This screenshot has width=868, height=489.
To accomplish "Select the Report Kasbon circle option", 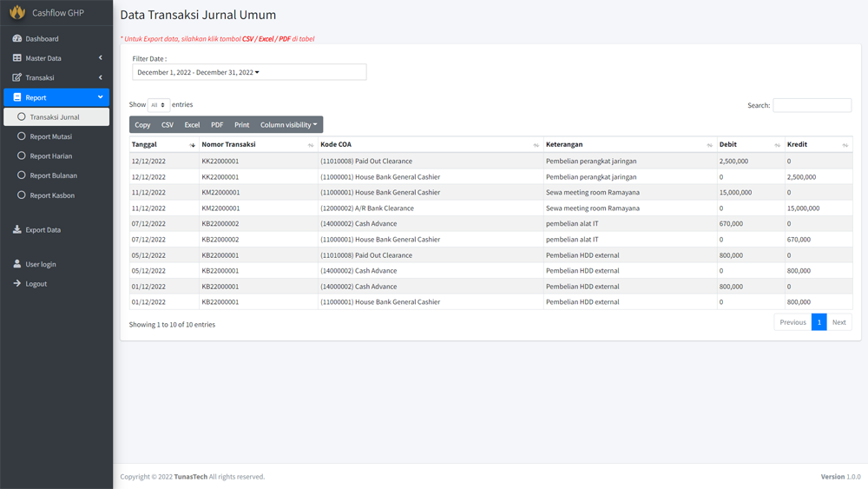I will [22, 195].
